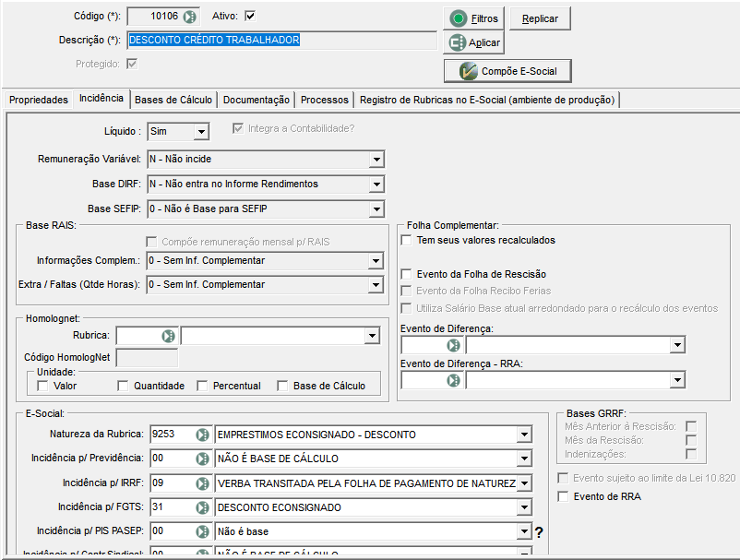
Task: Select the Incidência tab
Action: tap(101, 99)
